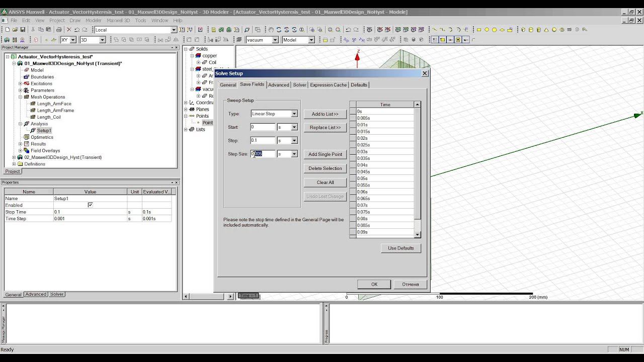Click the Time list scroll-down arrow
Image resolution: width=644 pixels, height=362 pixels.
click(x=418, y=235)
